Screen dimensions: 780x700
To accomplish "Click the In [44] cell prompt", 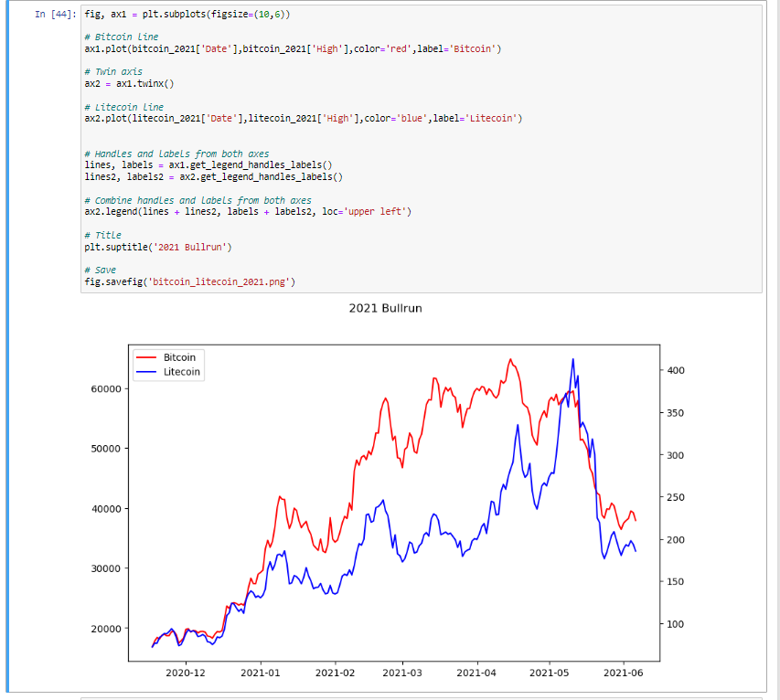I will 55,16.
